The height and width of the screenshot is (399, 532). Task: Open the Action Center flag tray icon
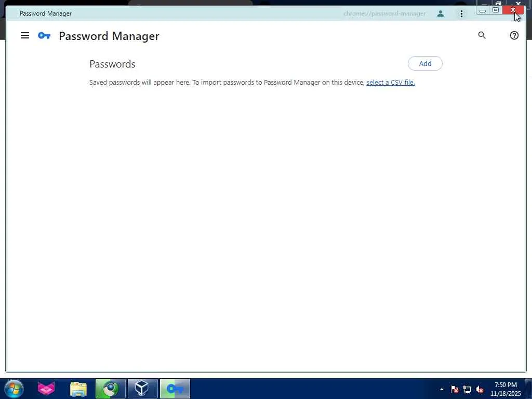(455, 389)
